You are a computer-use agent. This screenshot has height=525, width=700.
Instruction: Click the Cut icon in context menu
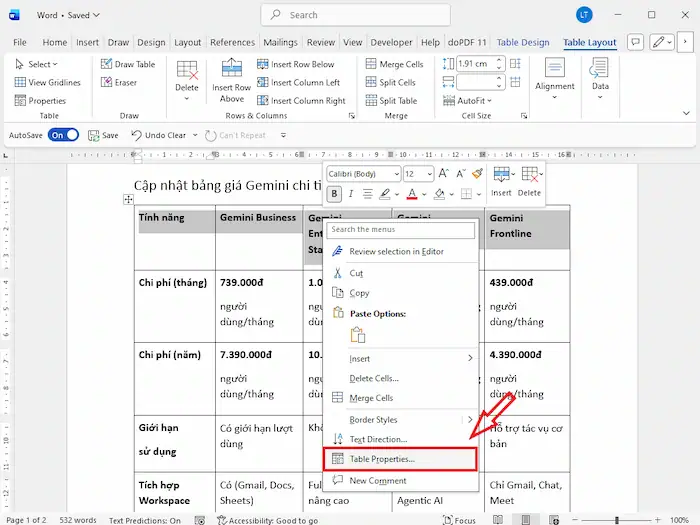pyautogui.click(x=338, y=273)
